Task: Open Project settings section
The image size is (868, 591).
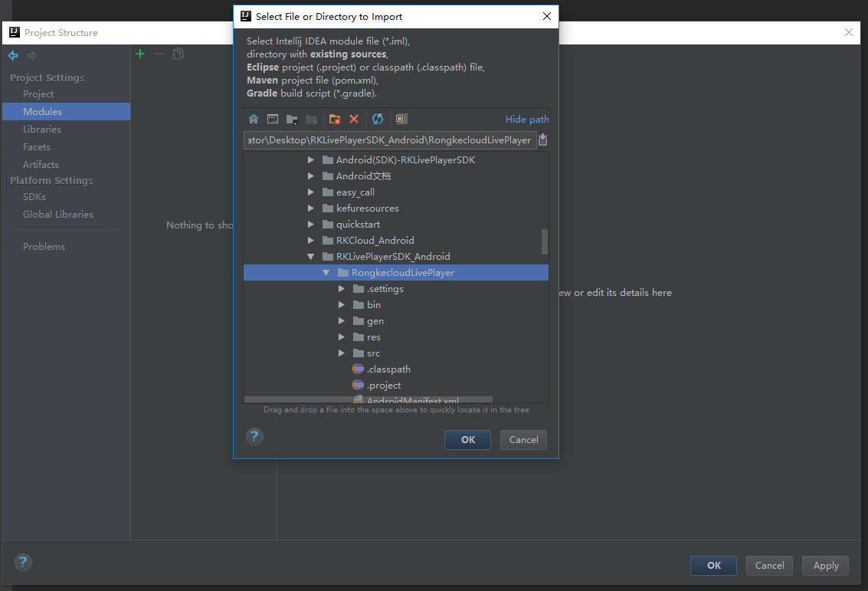Action: coord(38,94)
